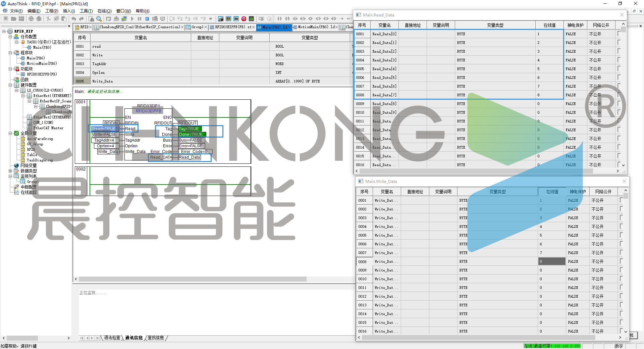This screenshot has height=349, width=644.
Task: Toggle the checkbox in Read_Data[4] row
Action: [619, 68]
